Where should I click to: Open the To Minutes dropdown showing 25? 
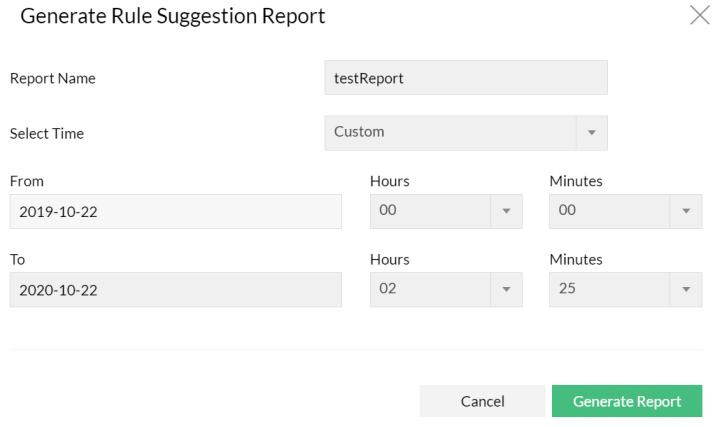[610, 289]
